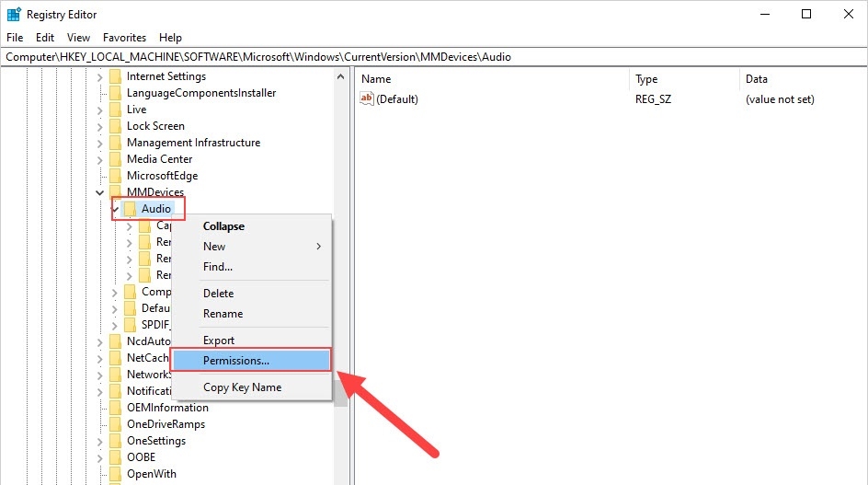Choose Collapse in the context menu
Screen dimensions: 868x485
tap(251, 226)
